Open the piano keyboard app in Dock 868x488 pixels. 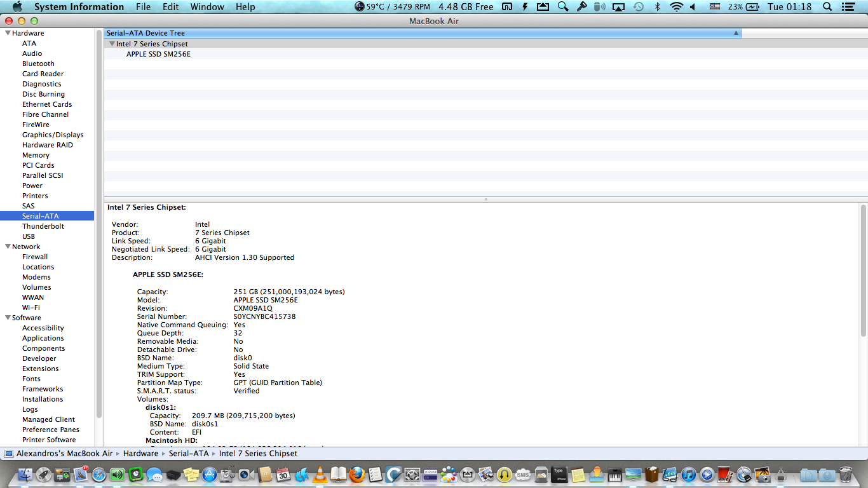click(615, 475)
